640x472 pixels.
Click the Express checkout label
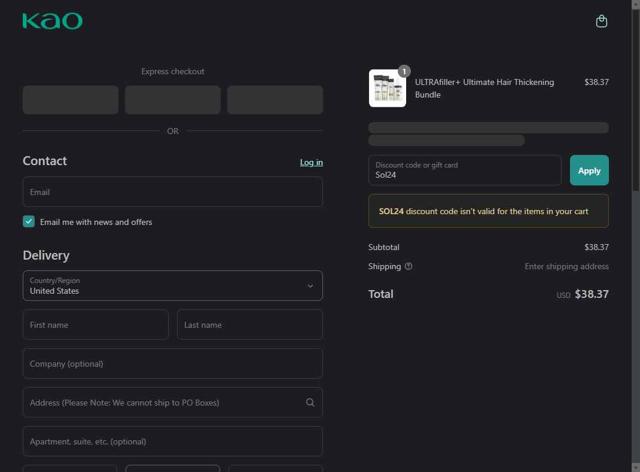click(173, 71)
